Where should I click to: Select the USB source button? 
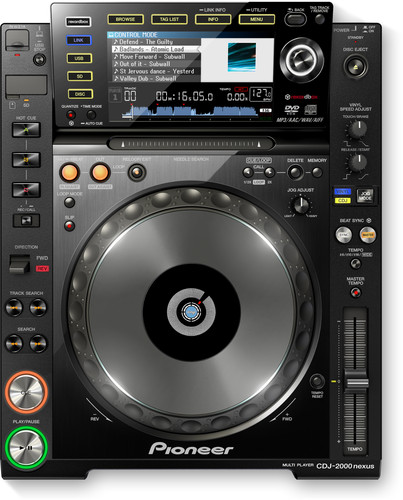tap(79, 58)
